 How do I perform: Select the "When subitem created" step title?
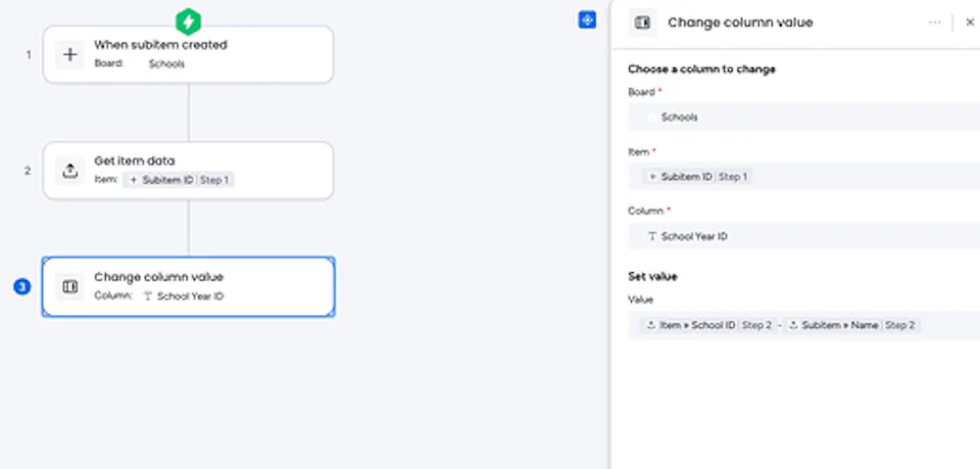point(160,45)
